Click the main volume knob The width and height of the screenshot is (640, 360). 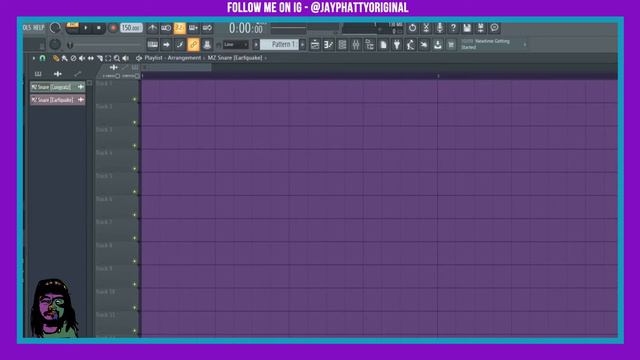coord(55,28)
